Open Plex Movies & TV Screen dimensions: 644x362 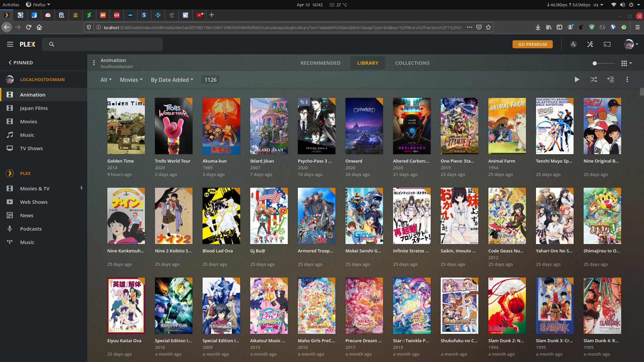click(x=44, y=188)
